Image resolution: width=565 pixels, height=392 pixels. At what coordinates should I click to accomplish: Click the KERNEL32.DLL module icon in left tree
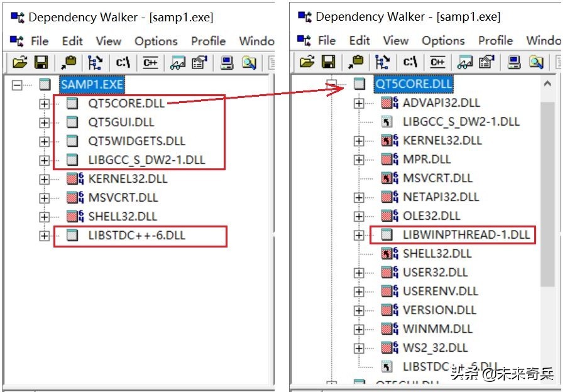coord(75,178)
